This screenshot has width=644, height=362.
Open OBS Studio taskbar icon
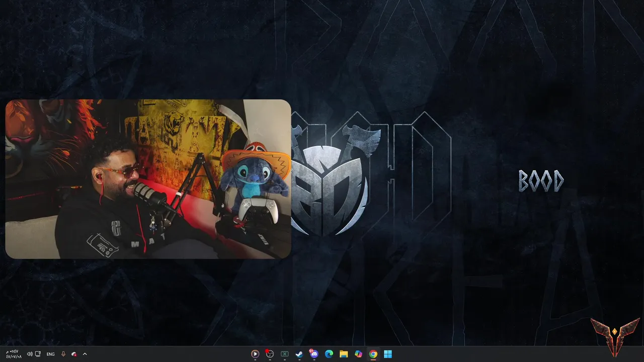coord(270,354)
